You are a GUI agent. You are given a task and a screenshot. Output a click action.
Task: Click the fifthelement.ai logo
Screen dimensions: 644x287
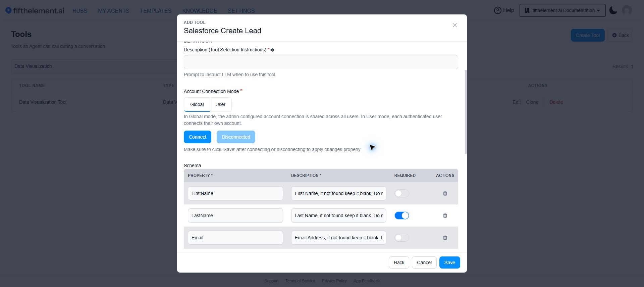[x=35, y=10]
